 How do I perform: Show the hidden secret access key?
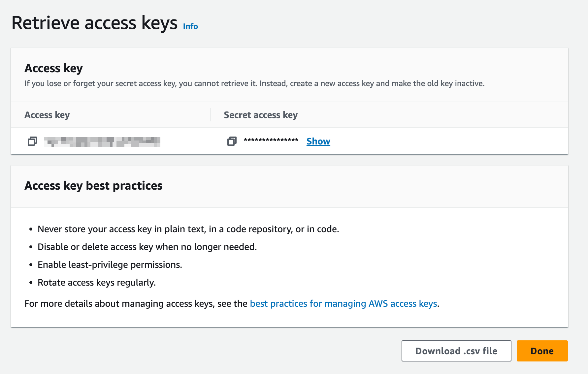318,141
